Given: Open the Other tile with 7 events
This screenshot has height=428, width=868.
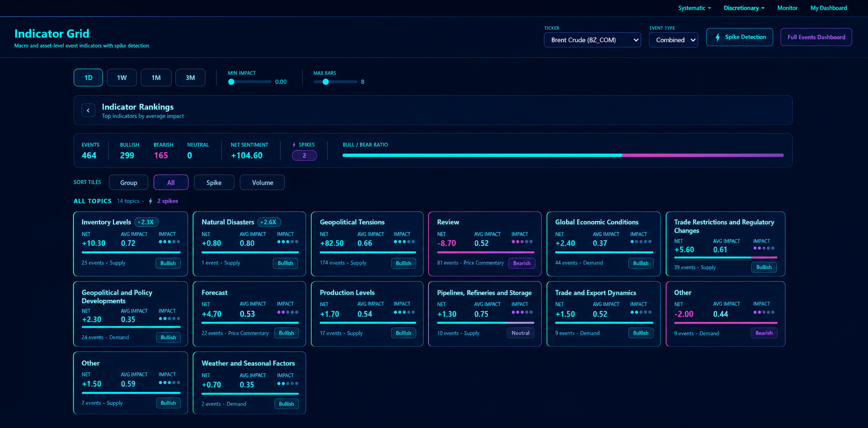Looking at the screenshot, I should coord(130,383).
